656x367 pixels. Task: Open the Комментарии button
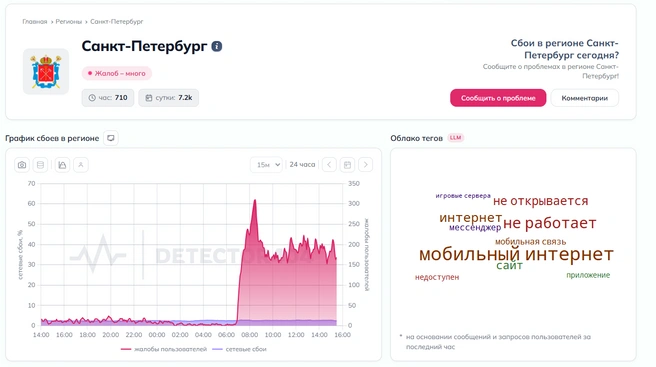[584, 98]
